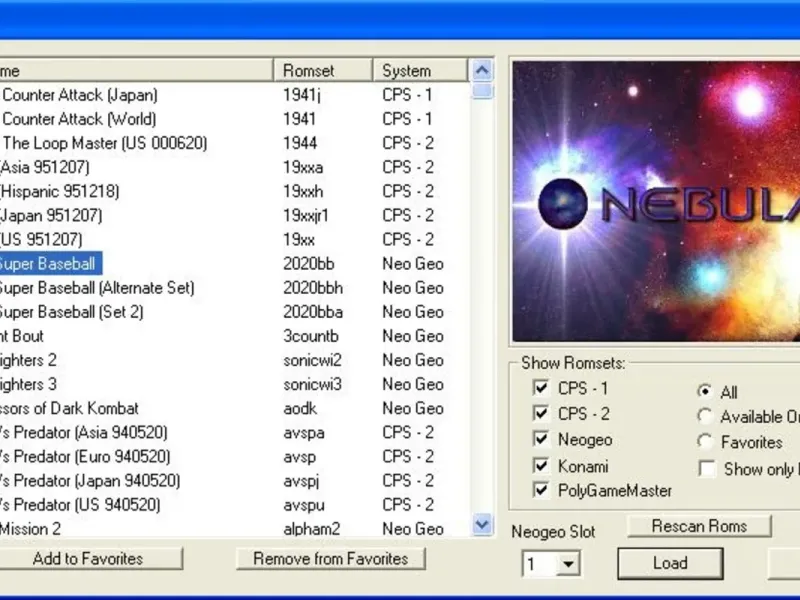
Task: Click Remove from Favorites button
Action: (x=331, y=559)
